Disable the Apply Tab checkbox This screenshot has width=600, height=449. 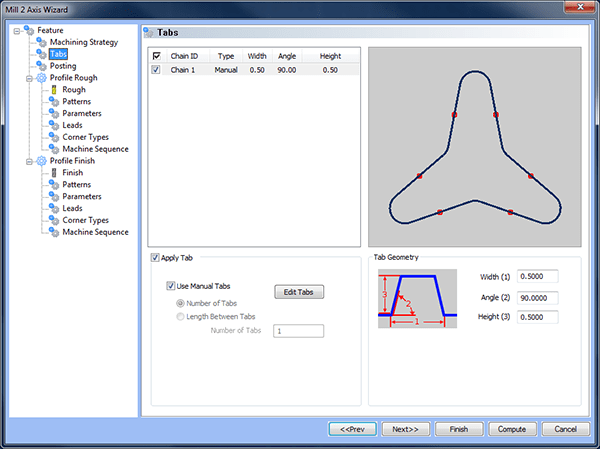coord(155,258)
